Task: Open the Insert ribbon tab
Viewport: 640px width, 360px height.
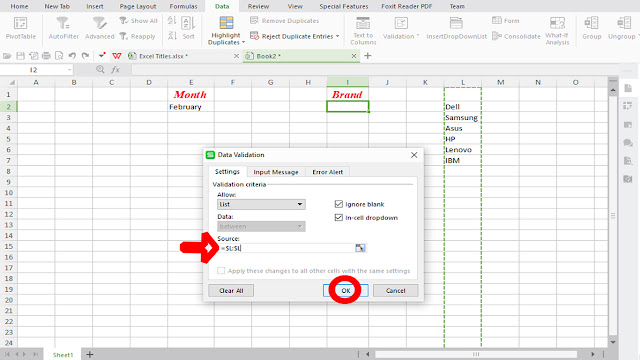Action: 95,6
